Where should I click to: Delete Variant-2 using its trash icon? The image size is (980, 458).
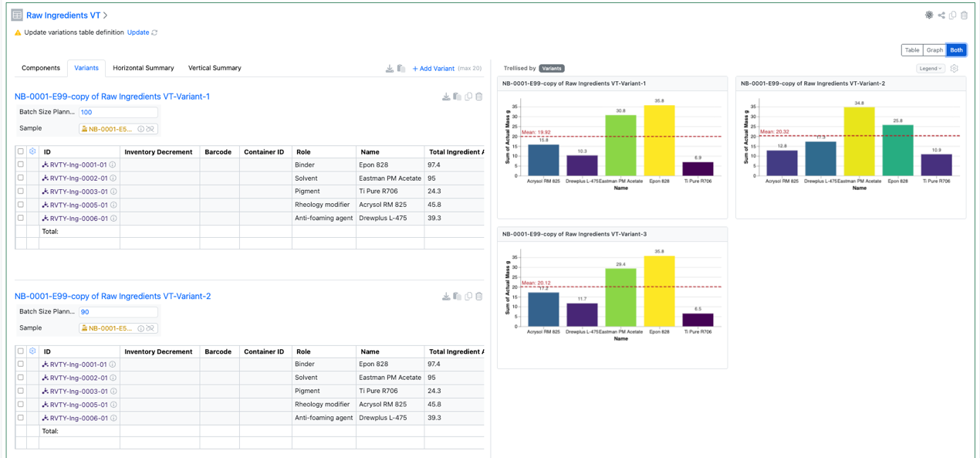coord(479,297)
